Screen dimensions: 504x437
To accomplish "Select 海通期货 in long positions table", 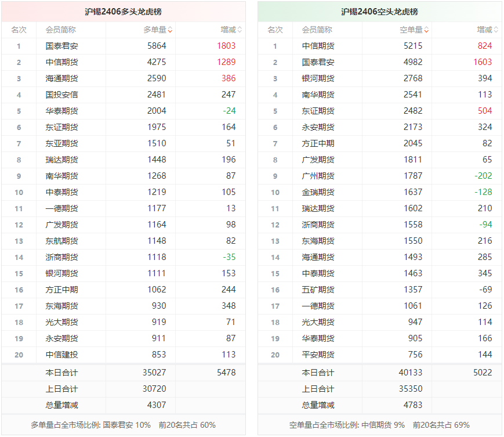I will pos(61,78).
